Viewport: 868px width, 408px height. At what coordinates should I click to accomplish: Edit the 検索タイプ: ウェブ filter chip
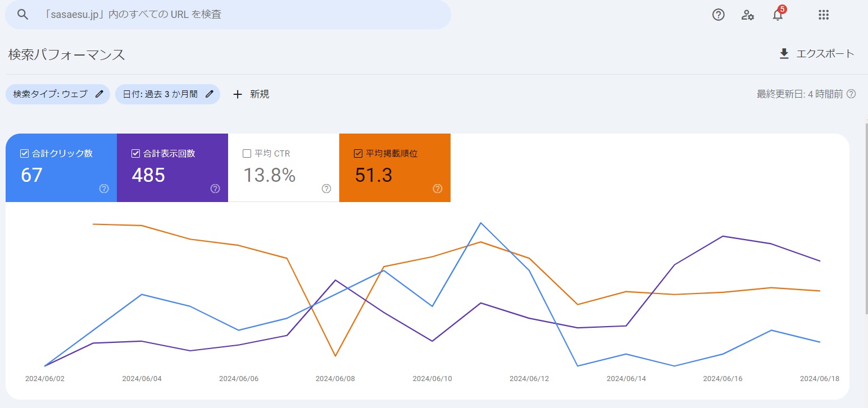58,94
